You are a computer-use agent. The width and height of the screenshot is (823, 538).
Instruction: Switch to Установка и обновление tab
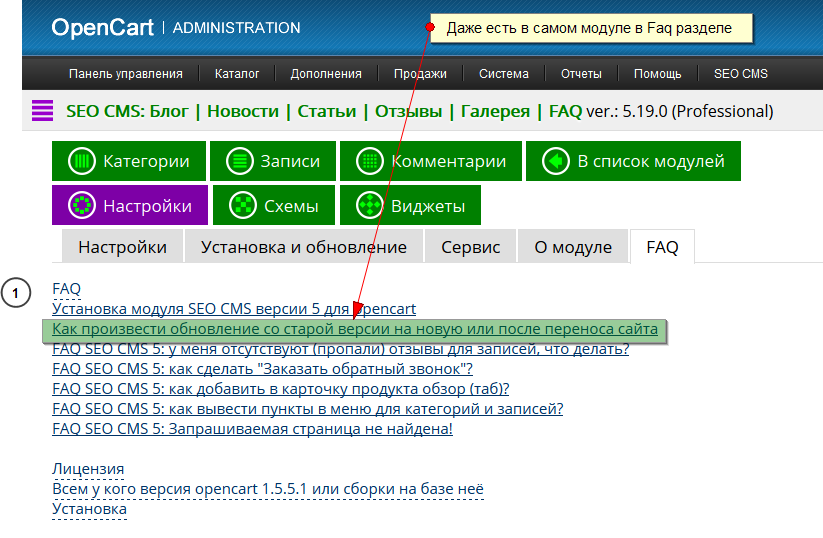[x=303, y=246]
